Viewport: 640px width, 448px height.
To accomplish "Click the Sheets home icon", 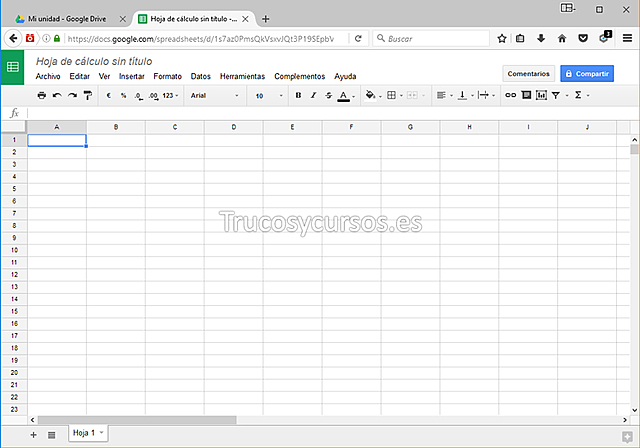I will point(13,67).
